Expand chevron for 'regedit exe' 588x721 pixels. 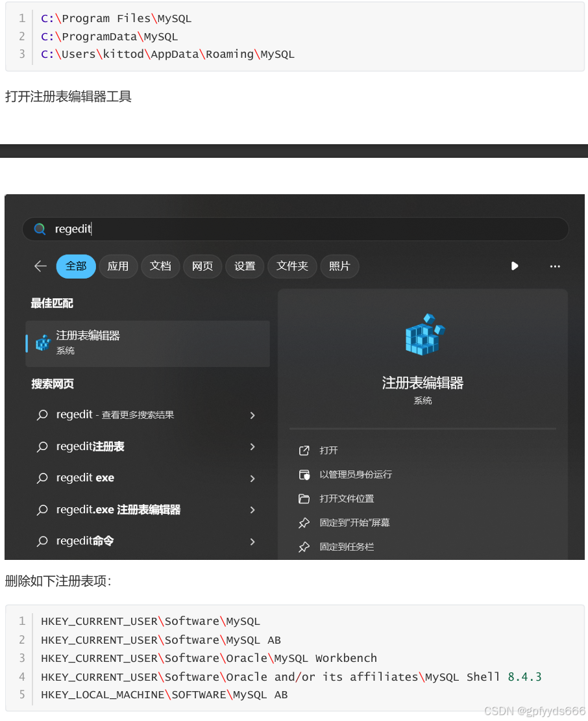coord(252,479)
